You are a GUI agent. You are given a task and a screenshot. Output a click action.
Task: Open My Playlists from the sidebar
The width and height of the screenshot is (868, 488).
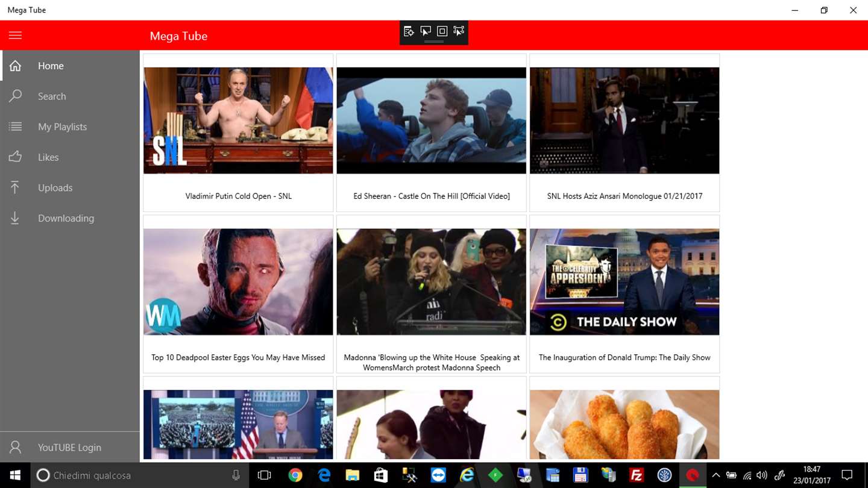coord(70,127)
